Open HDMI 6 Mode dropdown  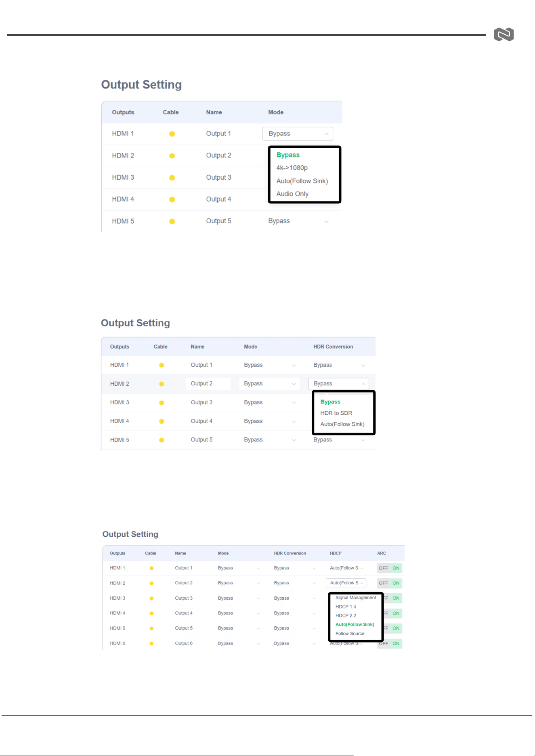coord(239,644)
